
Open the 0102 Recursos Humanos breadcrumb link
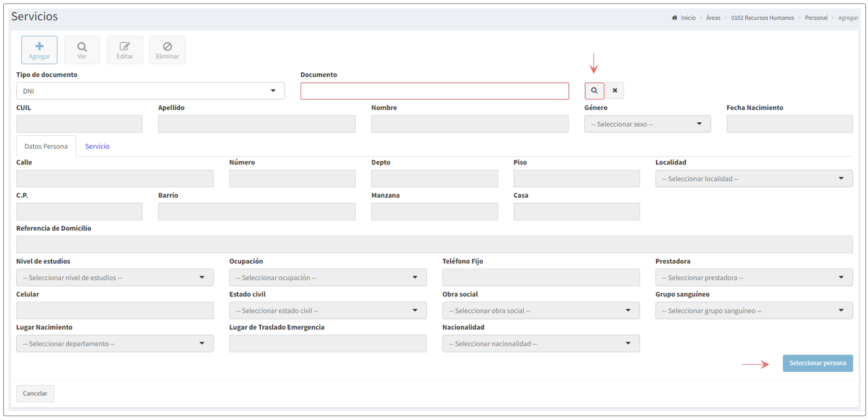pos(763,18)
